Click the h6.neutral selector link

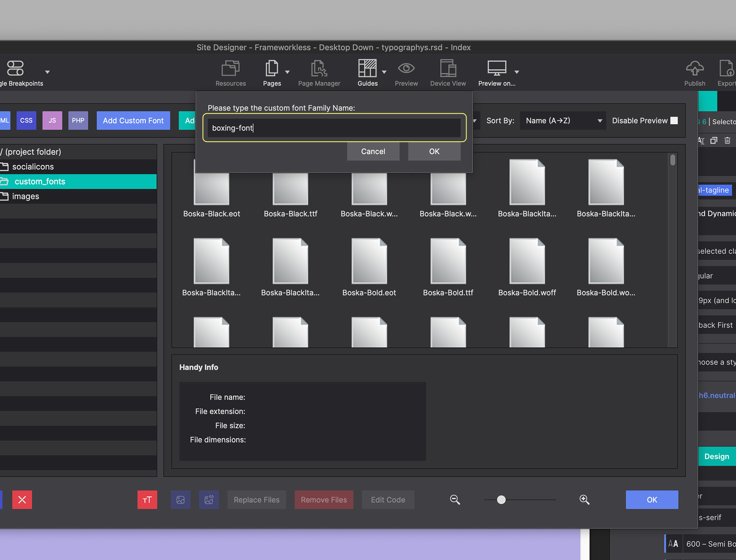tap(717, 395)
